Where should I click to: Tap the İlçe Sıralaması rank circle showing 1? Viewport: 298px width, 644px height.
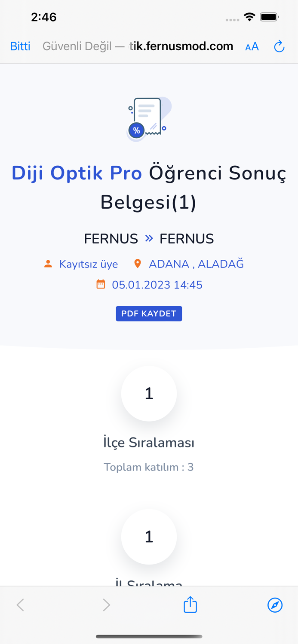click(149, 394)
